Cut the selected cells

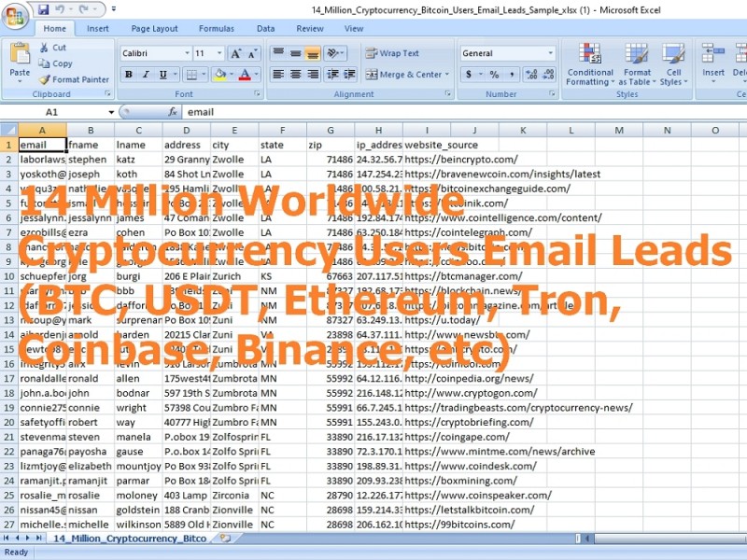52,48
